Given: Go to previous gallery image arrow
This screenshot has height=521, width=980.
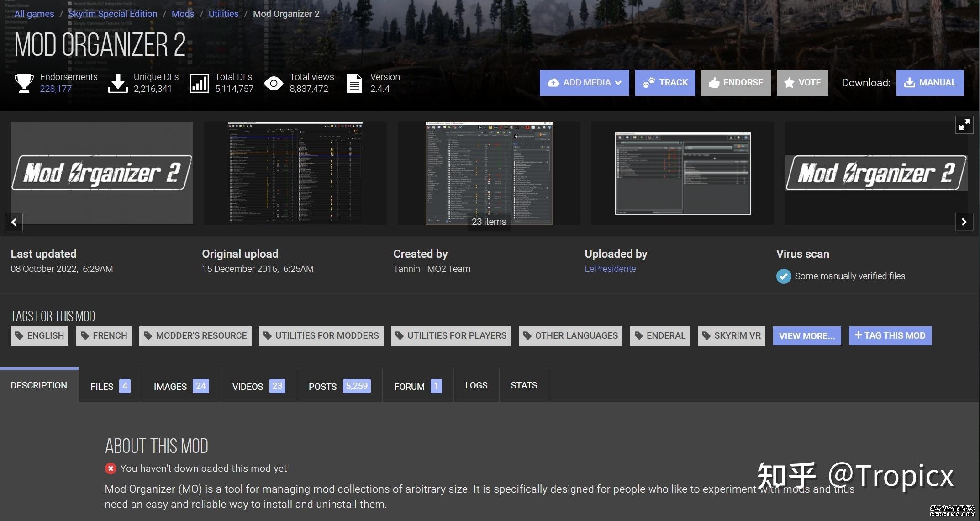Looking at the screenshot, I should [14, 222].
